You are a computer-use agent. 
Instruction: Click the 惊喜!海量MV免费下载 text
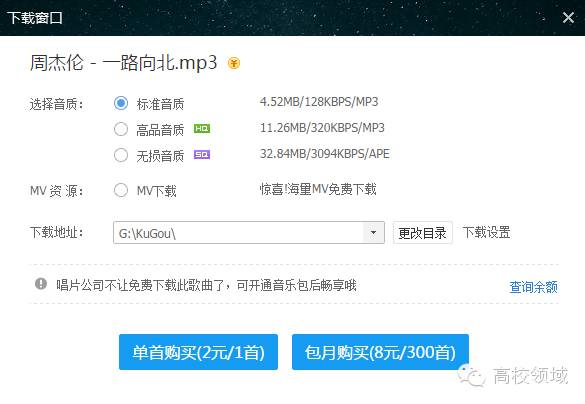click(x=318, y=190)
